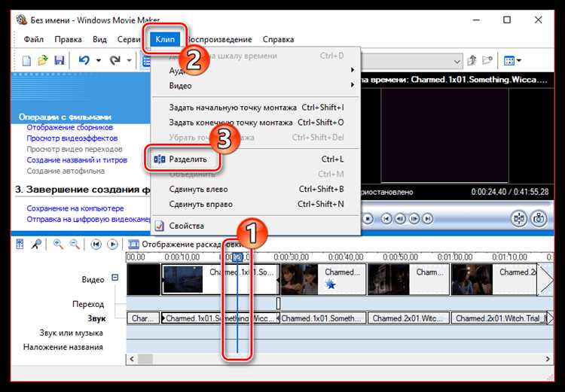Open Создание названий и титров link
565x392 pixels.
point(77,160)
